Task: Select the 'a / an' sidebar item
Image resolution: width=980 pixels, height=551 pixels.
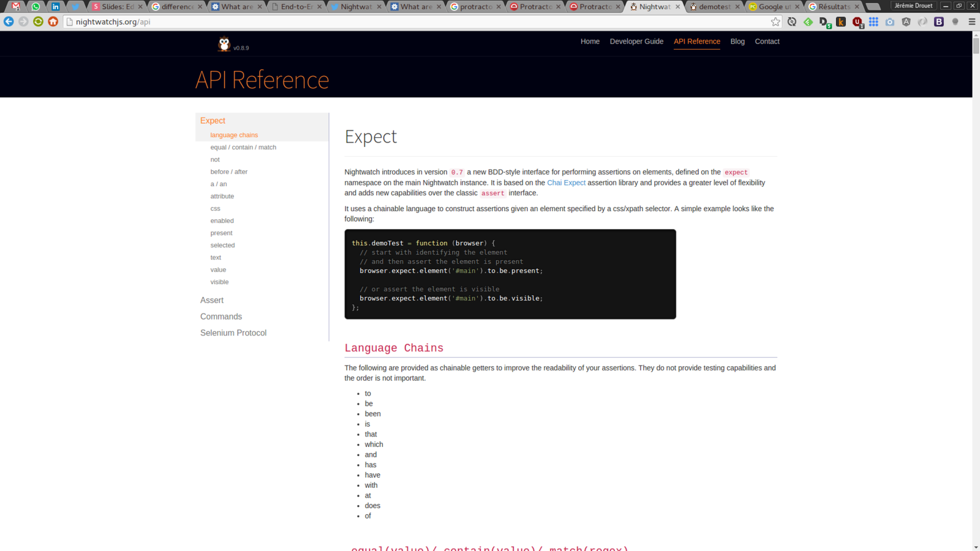Action: point(219,184)
